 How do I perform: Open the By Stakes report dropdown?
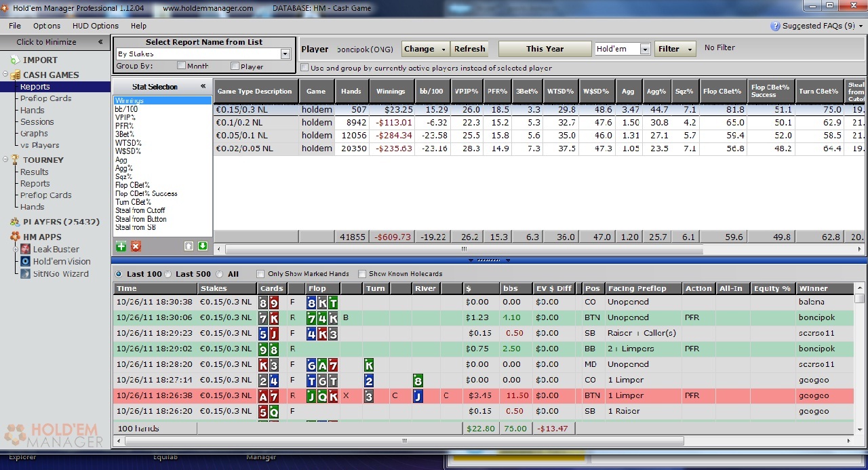[x=285, y=54]
